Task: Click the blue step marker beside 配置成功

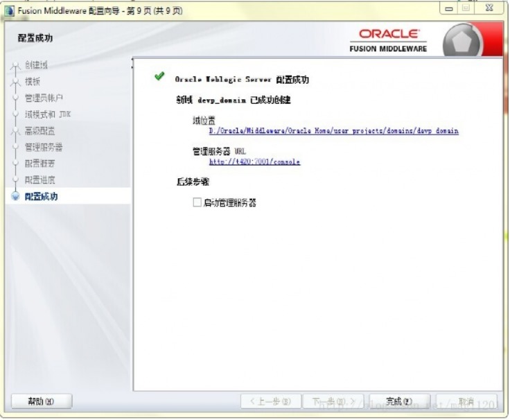Action: (15, 196)
